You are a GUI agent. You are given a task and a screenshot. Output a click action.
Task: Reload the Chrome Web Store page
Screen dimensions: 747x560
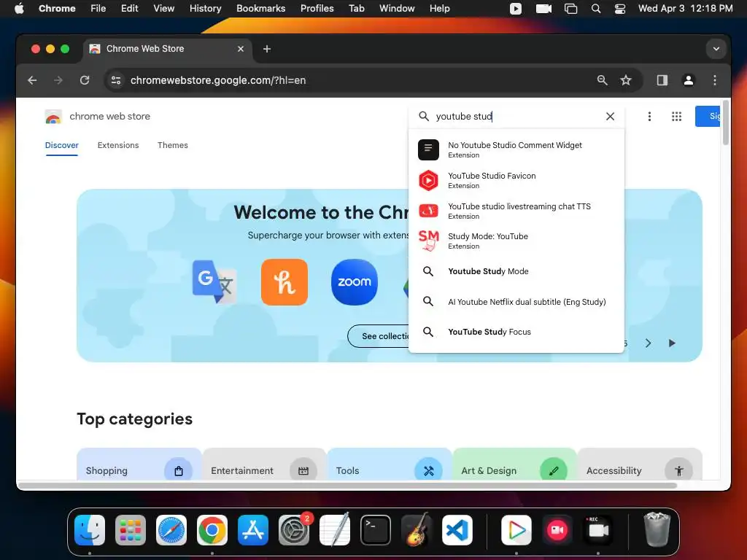pyautogui.click(x=85, y=80)
